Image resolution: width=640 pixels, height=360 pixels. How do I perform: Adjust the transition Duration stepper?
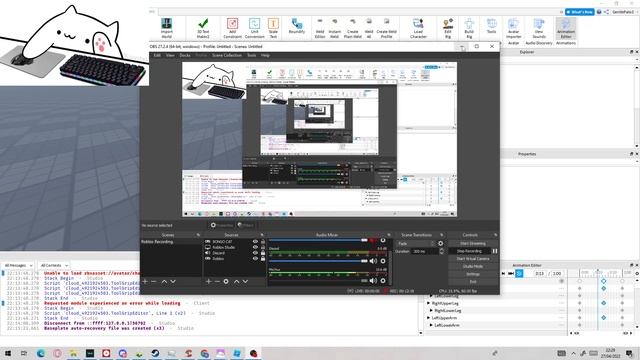point(441,251)
